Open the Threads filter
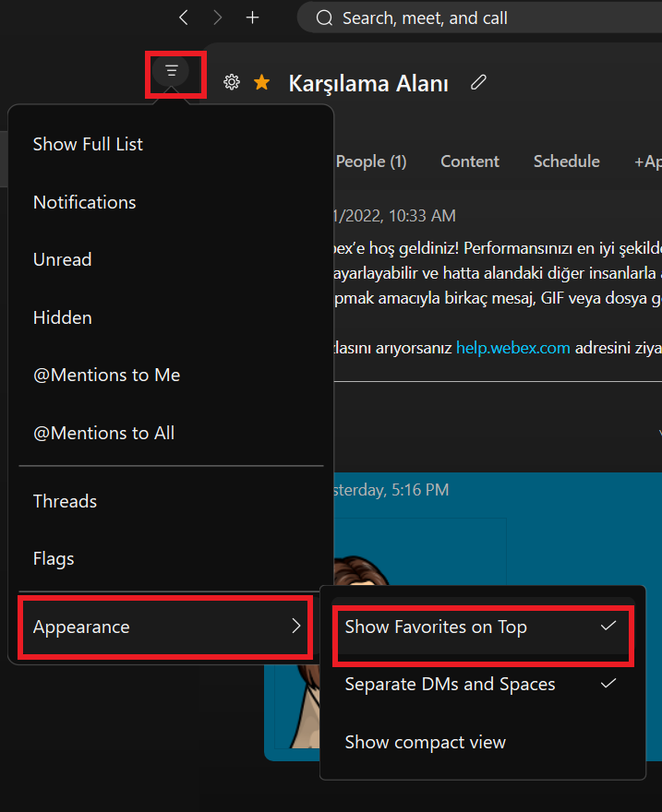 point(65,501)
